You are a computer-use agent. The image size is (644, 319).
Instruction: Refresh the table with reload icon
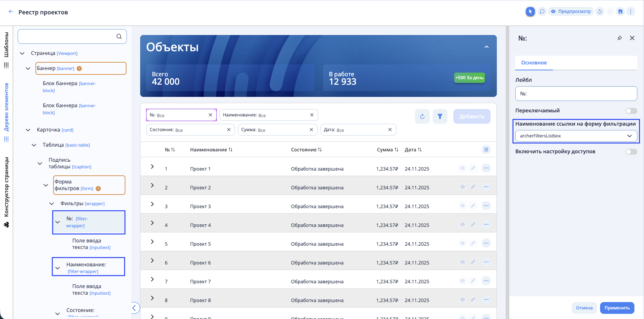coord(422,116)
